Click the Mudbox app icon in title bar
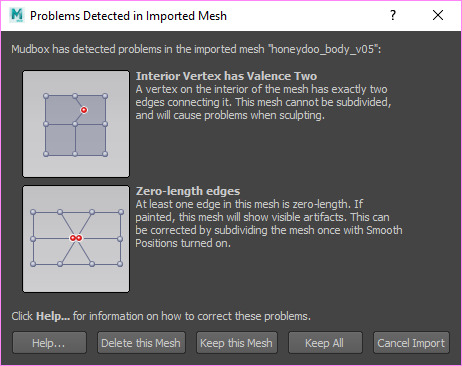The height and width of the screenshot is (366, 462). tap(17, 15)
